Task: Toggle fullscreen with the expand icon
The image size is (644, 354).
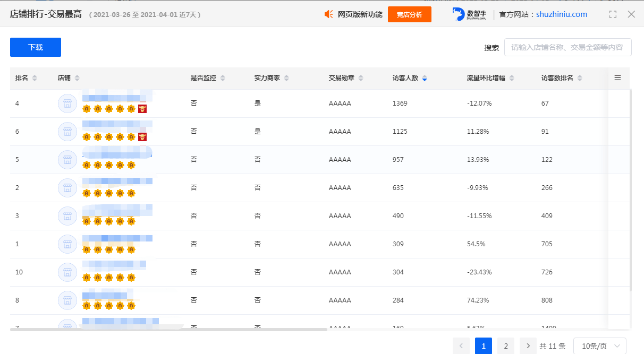Action: click(613, 14)
